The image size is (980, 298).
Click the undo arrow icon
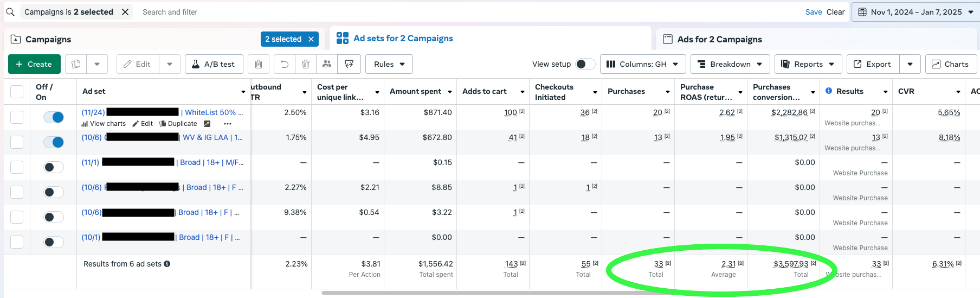click(285, 64)
